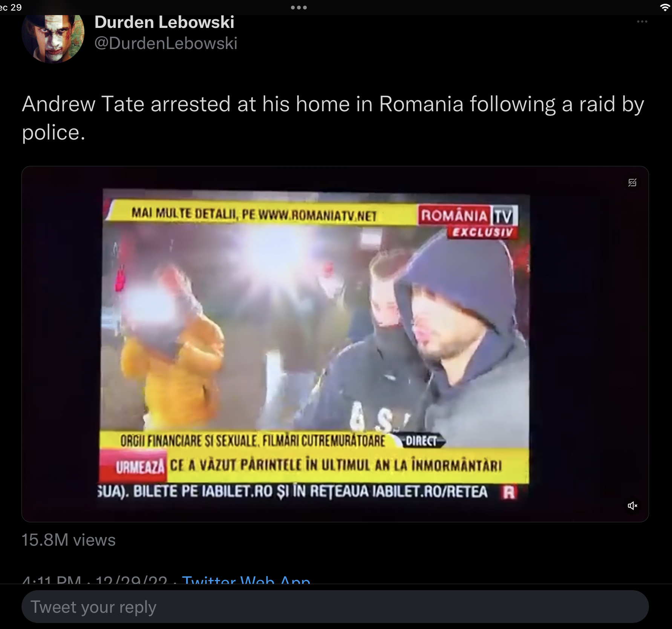Tap the Dec 29 date in status bar
Screen dimensions: 672x629
(x=11, y=8)
